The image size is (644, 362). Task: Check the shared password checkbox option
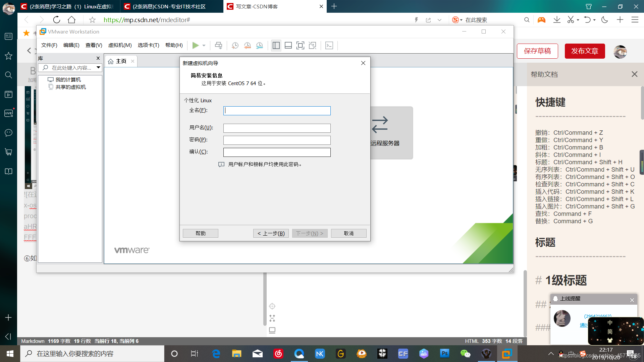221,164
